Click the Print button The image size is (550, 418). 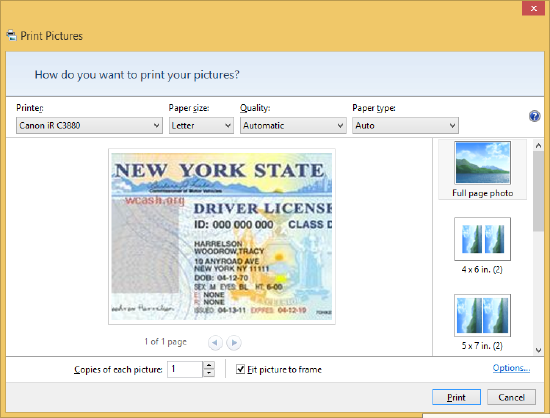point(456,397)
